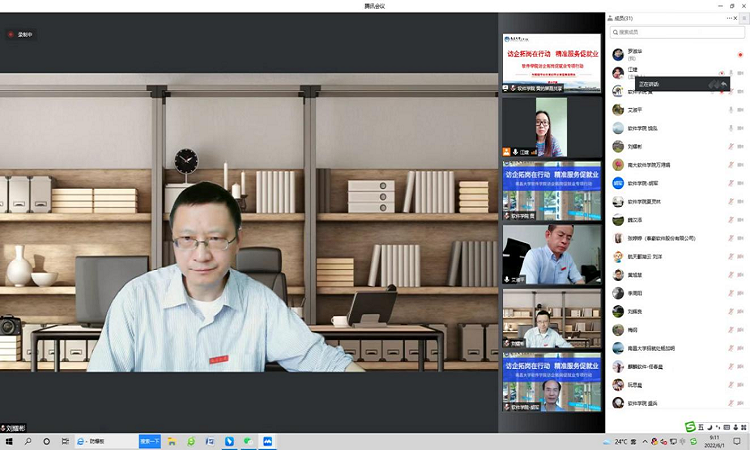Toggle the moon half-width icon on Sogou bar
This screenshot has width=750, height=450.
click(710, 427)
